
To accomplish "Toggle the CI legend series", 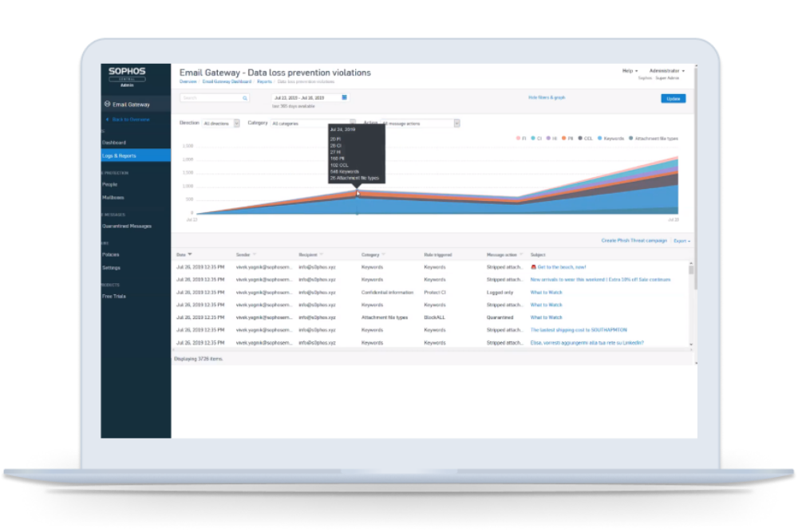I will coord(536,138).
